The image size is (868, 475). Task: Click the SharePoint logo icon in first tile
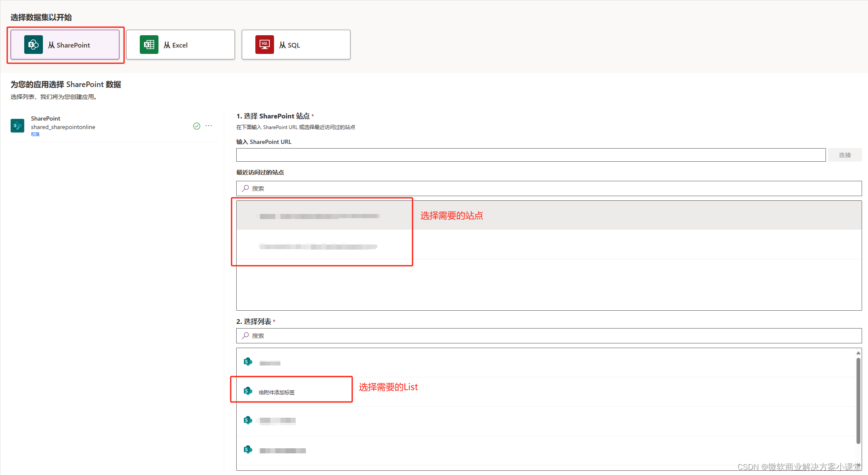point(33,45)
